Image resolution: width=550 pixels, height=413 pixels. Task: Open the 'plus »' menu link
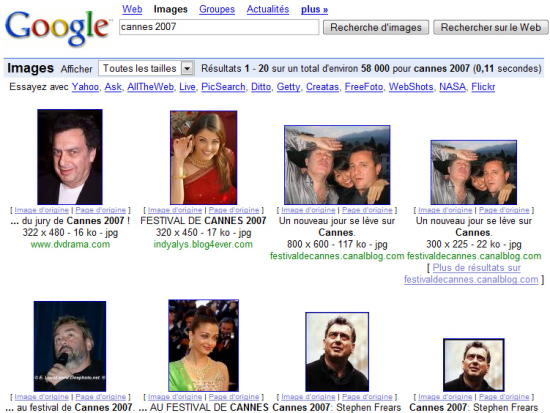(314, 9)
